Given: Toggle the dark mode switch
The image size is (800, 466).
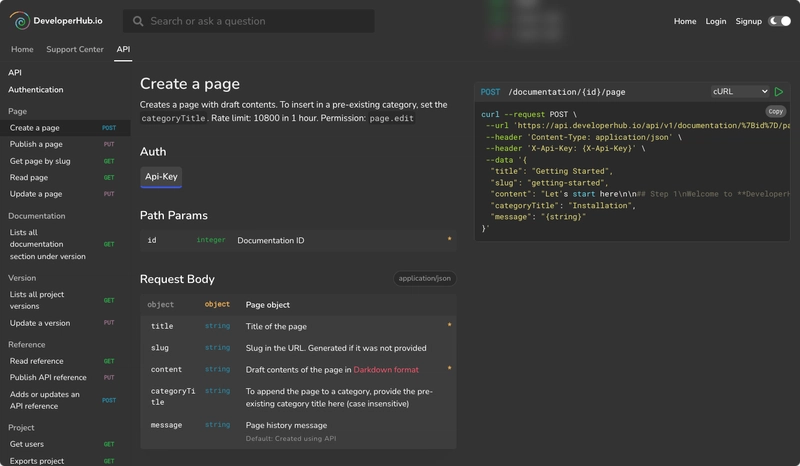Looking at the screenshot, I should pos(779,21).
